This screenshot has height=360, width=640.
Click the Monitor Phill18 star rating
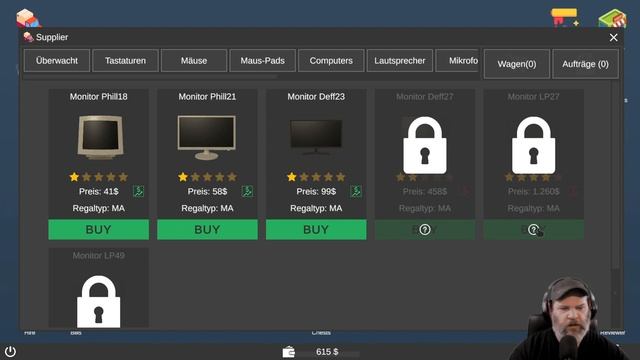98,177
